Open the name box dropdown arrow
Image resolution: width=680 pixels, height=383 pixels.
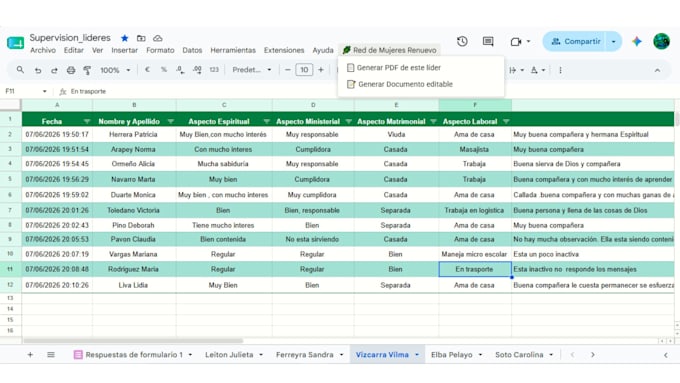pos(44,91)
